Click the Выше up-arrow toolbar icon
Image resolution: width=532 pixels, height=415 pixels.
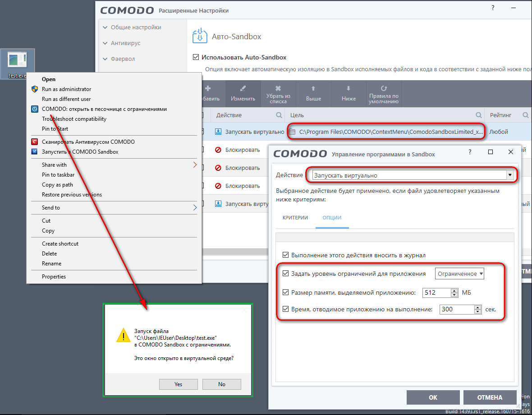click(313, 88)
